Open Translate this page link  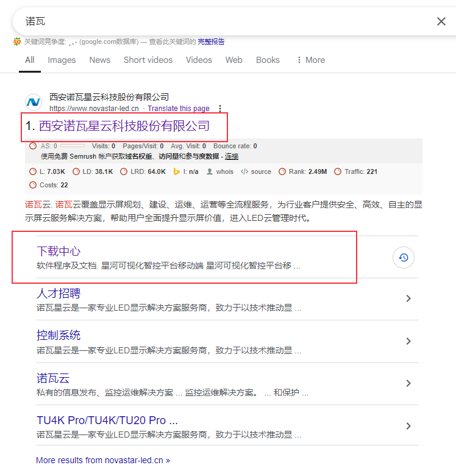point(179,109)
